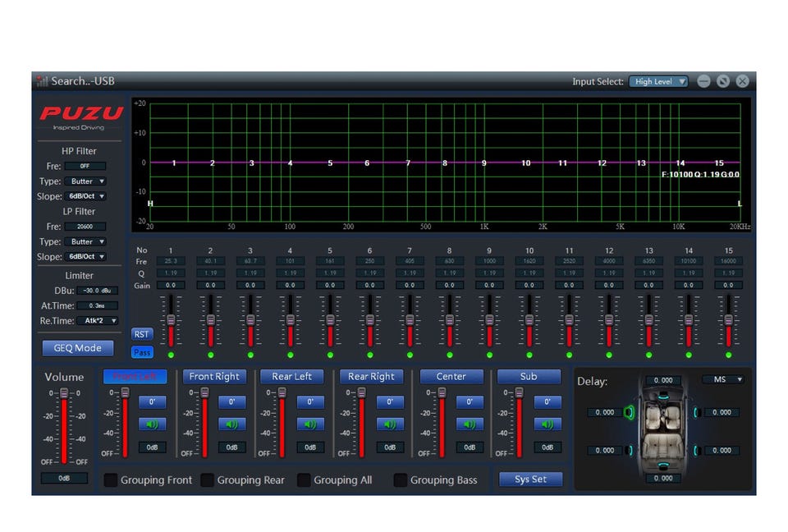Viewport: 788px width, 532px height.
Task: Select the Front Right channel tab
Action: click(214, 377)
